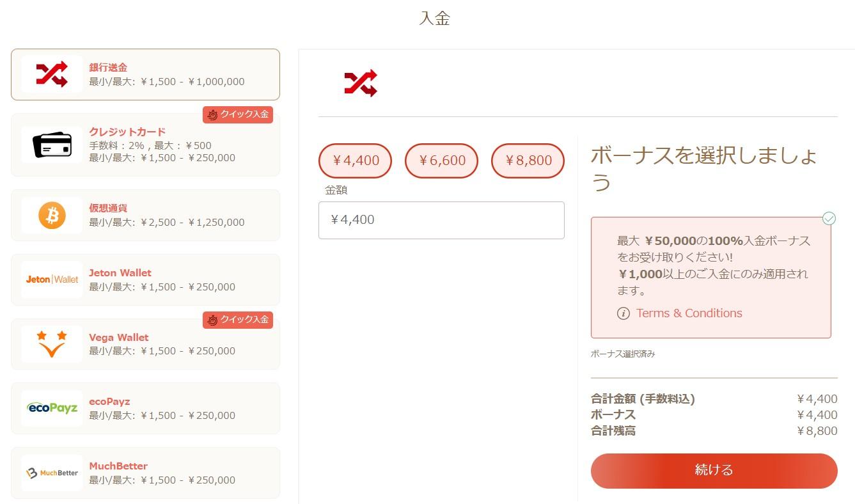Screen dimensions: 855x504
Task: Open the 銀行送金 payment method
Action: [x=145, y=74]
